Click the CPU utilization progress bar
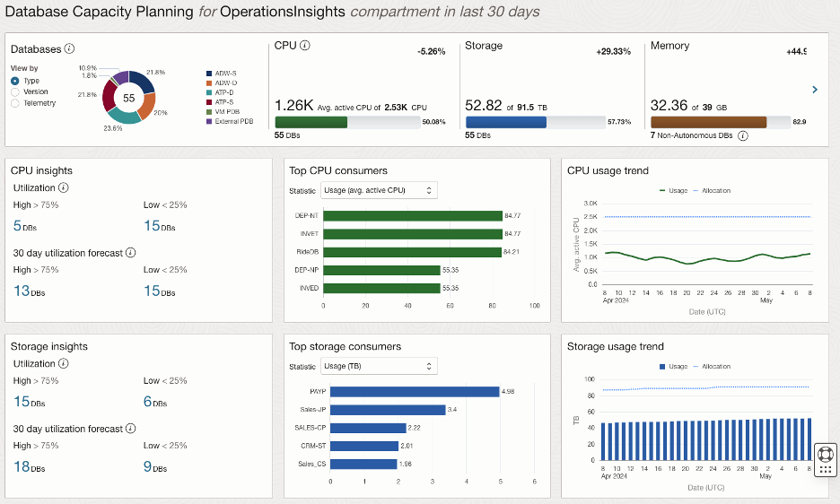This screenshot has height=504, width=840. 347,122
